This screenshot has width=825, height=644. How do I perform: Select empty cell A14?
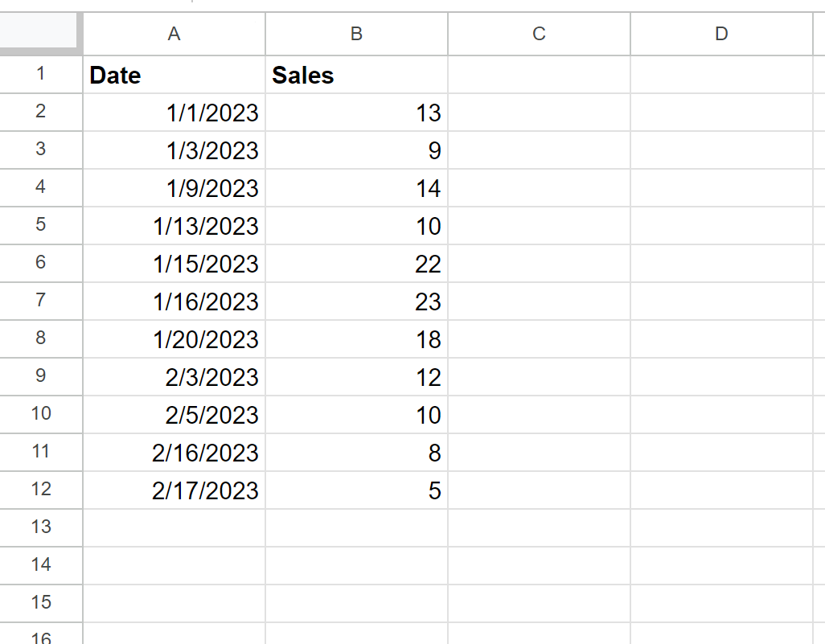[x=174, y=565]
